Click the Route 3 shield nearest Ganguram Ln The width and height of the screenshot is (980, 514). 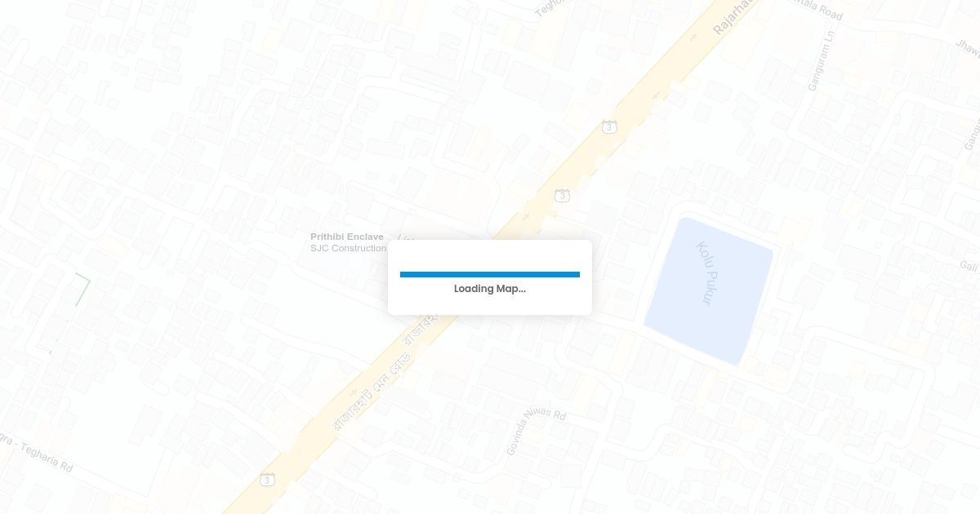click(x=609, y=126)
